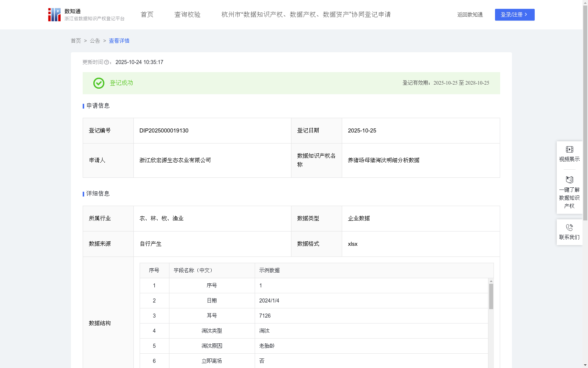Open 一键了解数据知识产权 guide icon
Screen dimensions: 588x368
point(569,180)
